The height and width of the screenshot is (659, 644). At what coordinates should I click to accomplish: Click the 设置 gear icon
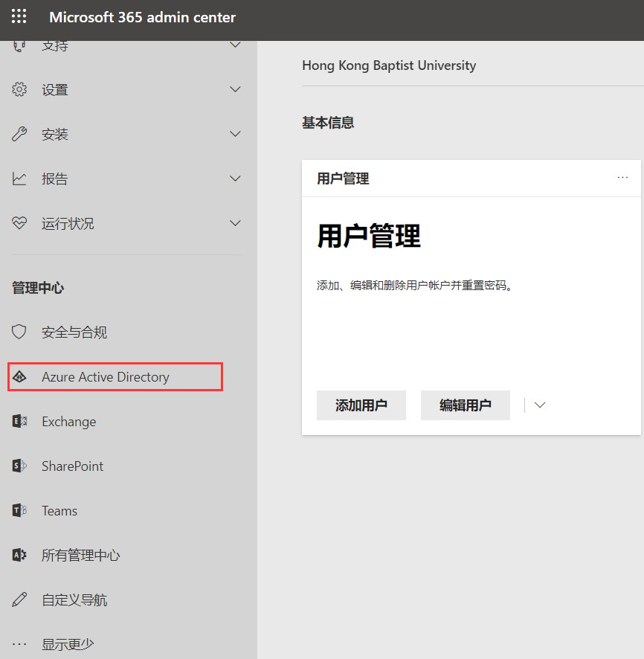coord(20,90)
